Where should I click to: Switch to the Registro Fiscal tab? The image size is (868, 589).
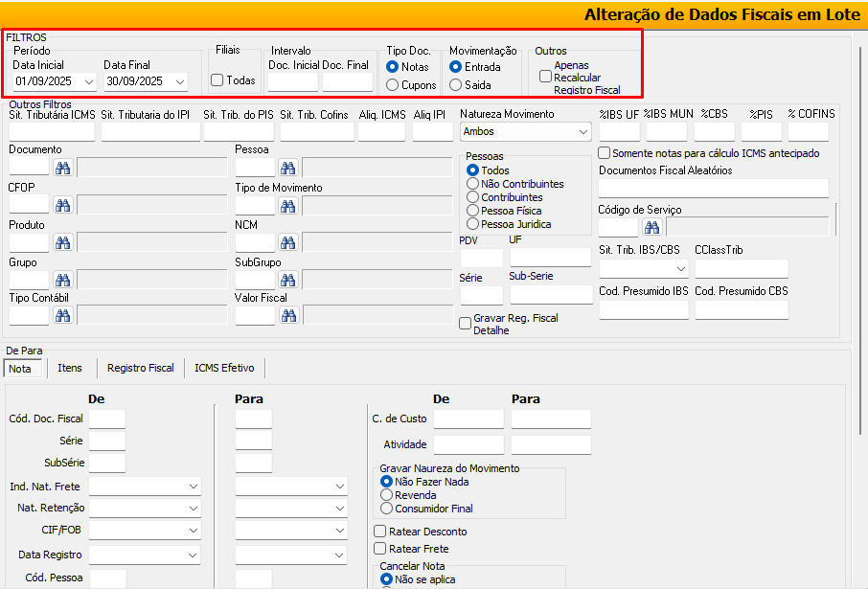click(140, 368)
